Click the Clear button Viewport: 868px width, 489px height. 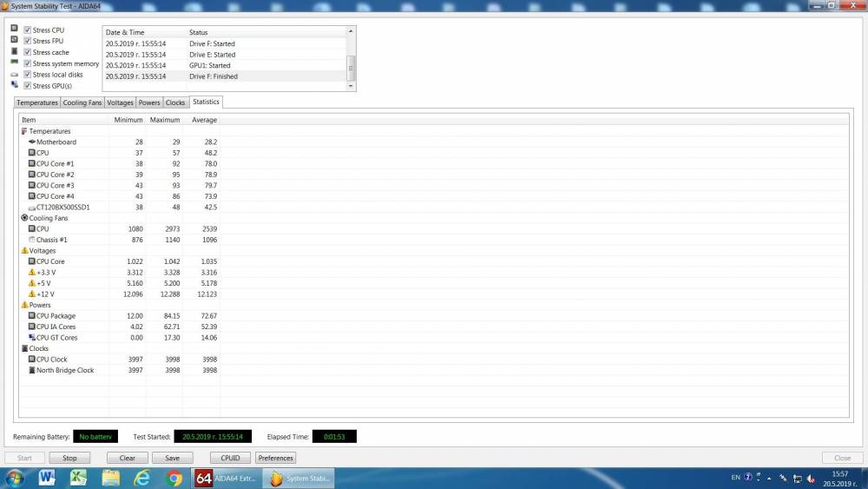(x=128, y=458)
